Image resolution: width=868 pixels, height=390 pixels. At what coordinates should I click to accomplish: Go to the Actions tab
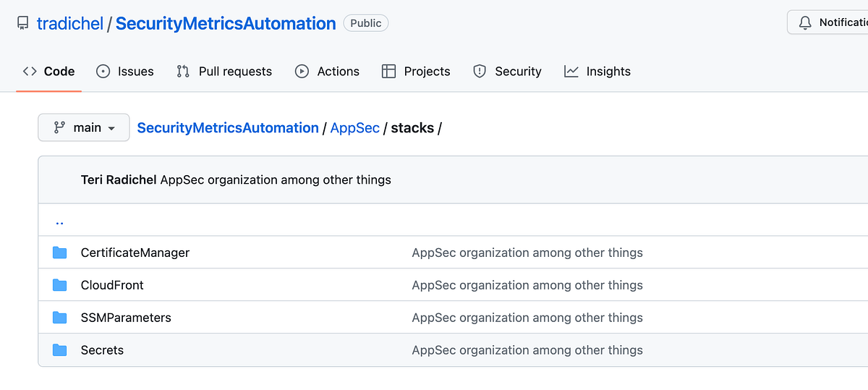pyautogui.click(x=327, y=71)
